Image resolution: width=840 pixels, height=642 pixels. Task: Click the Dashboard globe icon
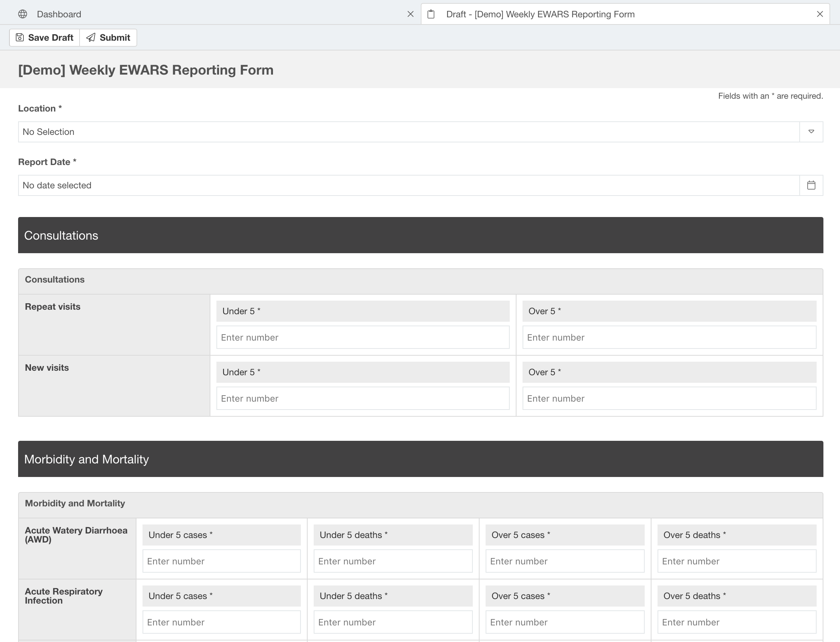coord(21,13)
